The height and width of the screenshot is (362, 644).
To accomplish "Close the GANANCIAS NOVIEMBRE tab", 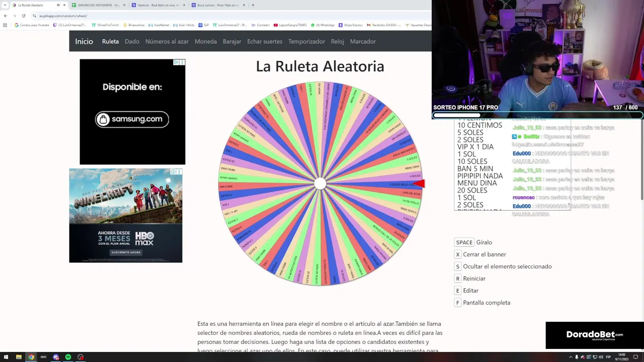I will pyautogui.click(x=124, y=5).
